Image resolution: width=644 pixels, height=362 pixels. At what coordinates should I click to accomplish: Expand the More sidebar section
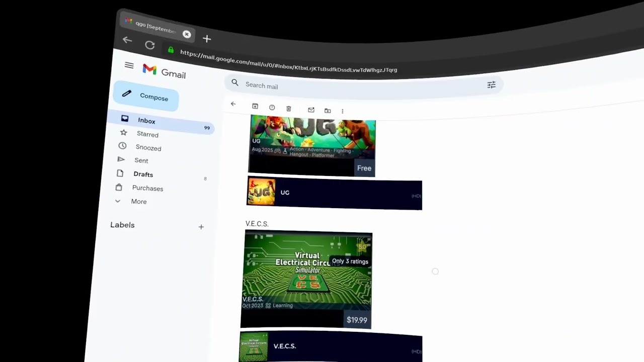139,201
